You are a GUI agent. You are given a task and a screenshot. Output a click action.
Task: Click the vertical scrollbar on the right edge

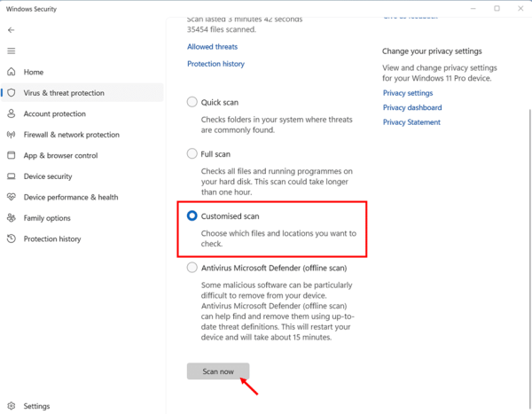pos(529,258)
